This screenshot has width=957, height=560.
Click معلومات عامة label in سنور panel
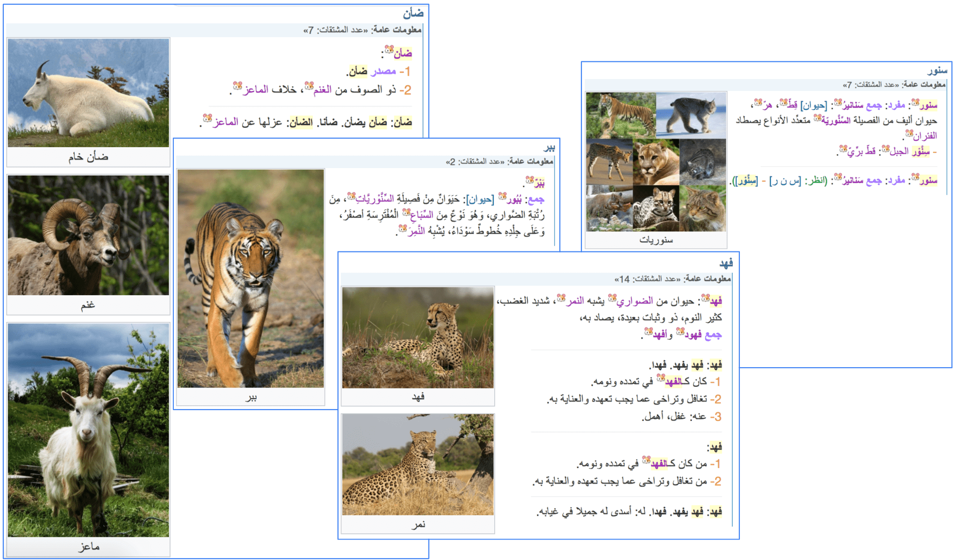(925, 84)
